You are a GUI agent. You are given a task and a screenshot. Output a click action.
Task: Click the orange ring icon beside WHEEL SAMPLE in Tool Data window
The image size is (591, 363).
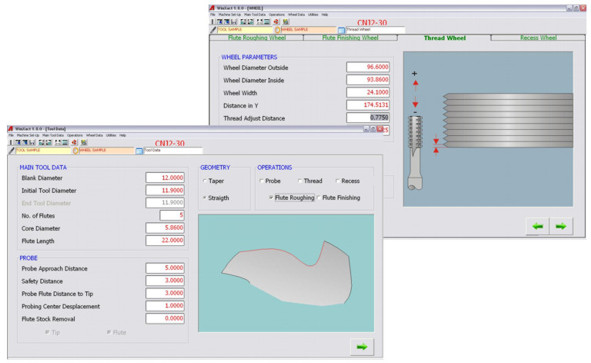point(75,151)
